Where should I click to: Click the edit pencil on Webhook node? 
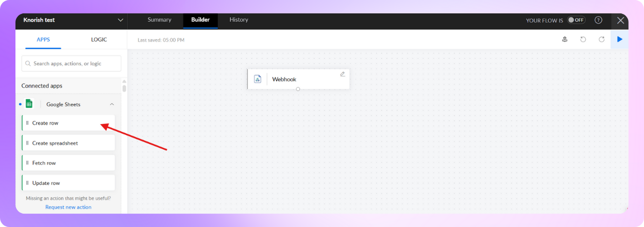click(343, 74)
